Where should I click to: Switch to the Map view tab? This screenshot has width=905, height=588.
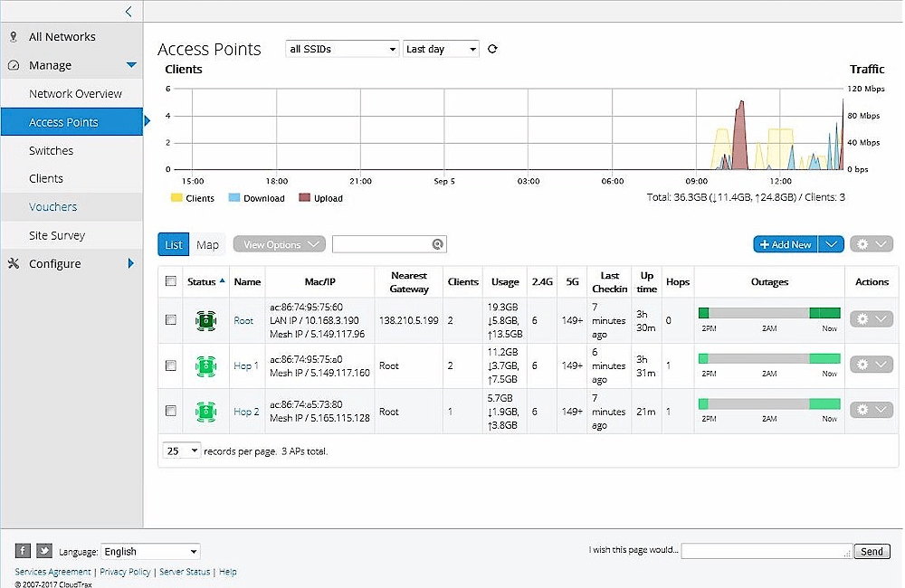pyautogui.click(x=207, y=244)
